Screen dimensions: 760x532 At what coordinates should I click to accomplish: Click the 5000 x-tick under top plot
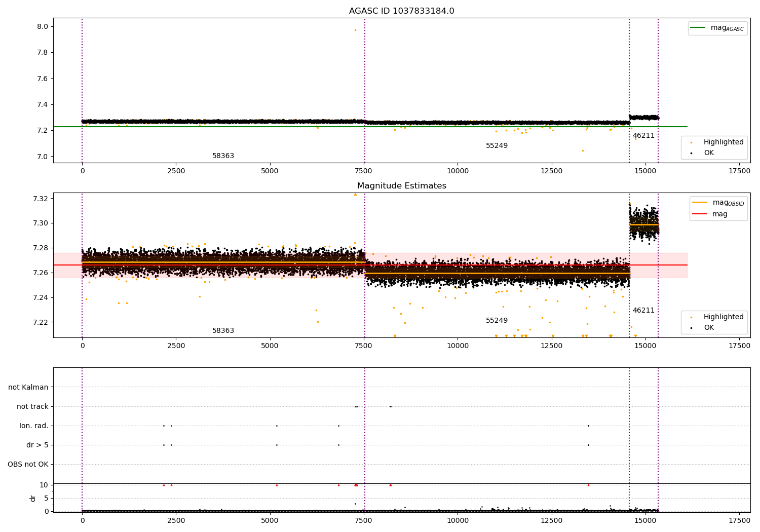(270, 171)
